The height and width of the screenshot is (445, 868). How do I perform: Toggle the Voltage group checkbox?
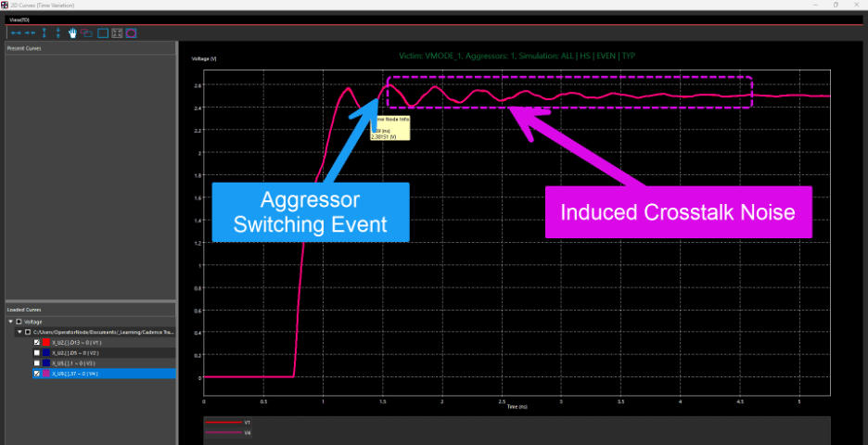coord(19,322)
